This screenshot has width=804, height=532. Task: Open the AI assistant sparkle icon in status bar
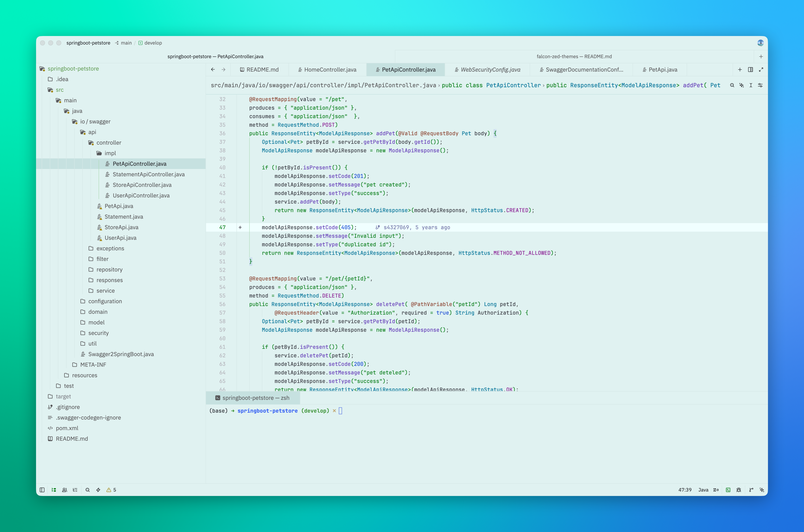click(x=762, y=490)
